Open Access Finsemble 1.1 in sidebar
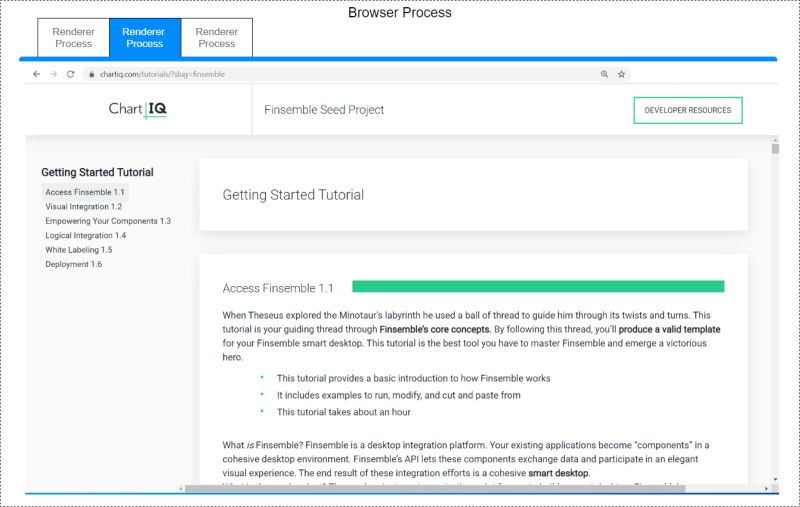 pos(85,192)
